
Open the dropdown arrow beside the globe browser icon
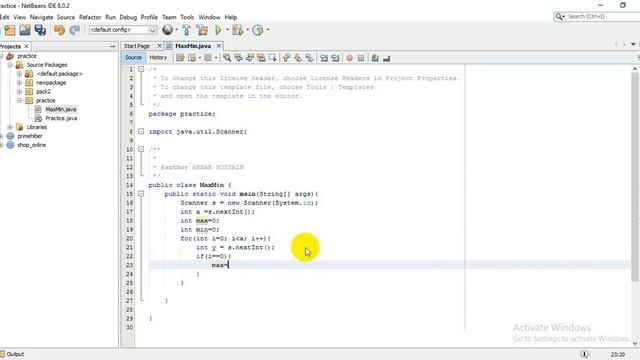(176, 30)
